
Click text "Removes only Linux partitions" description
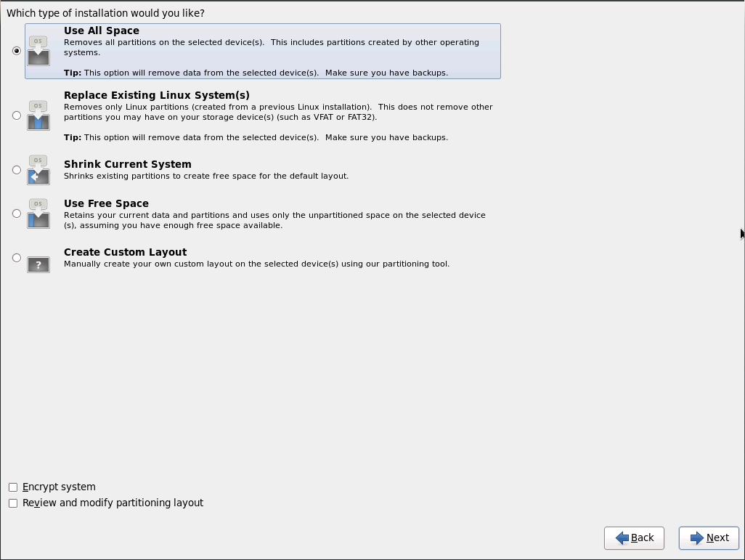(278, 112)
